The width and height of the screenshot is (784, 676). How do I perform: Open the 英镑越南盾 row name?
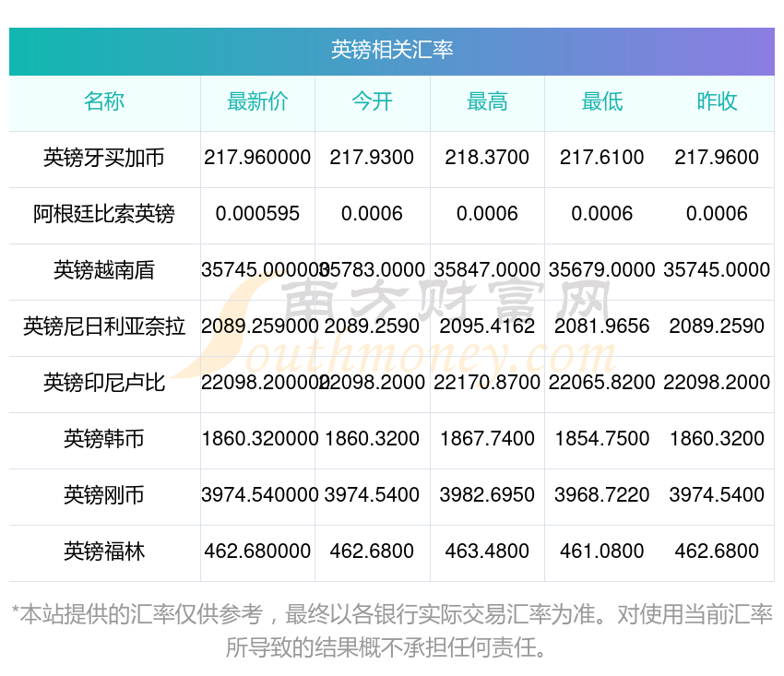[x=104, y=270]
